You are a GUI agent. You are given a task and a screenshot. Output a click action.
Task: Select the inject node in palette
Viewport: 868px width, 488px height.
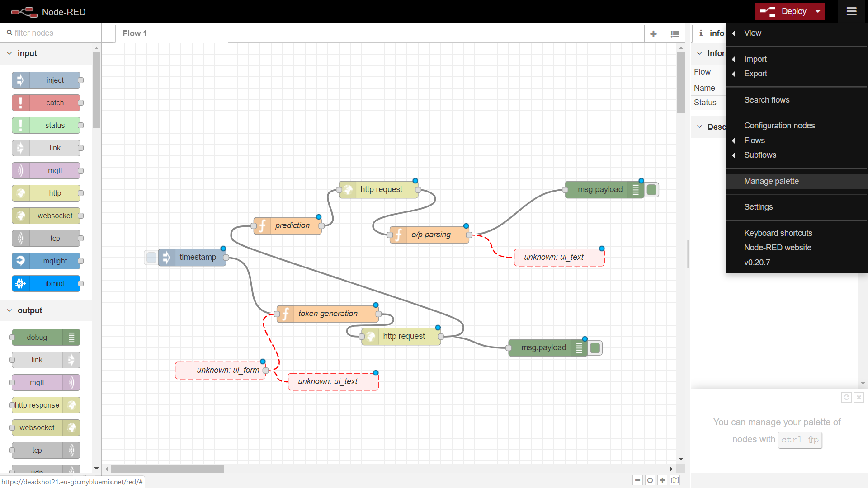coord(46,80)
